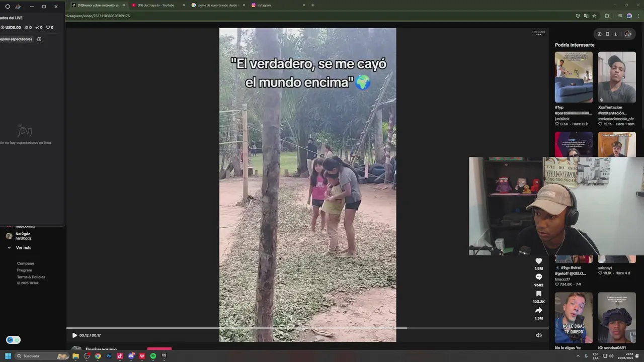The image size is (644, 362).
Task: Open the NO LE DIGAS TE QUIERO thumbnail
Action: point(574,318)
